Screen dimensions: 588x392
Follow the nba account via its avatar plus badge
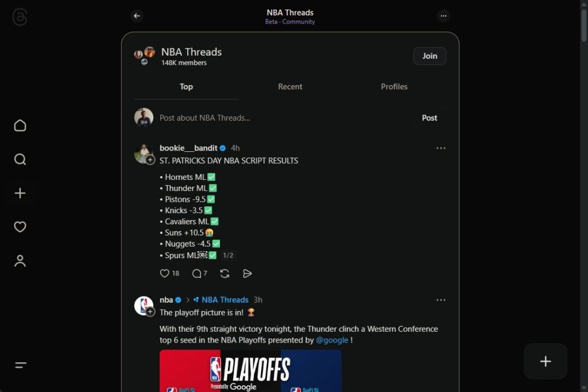[x=150, y=312]
